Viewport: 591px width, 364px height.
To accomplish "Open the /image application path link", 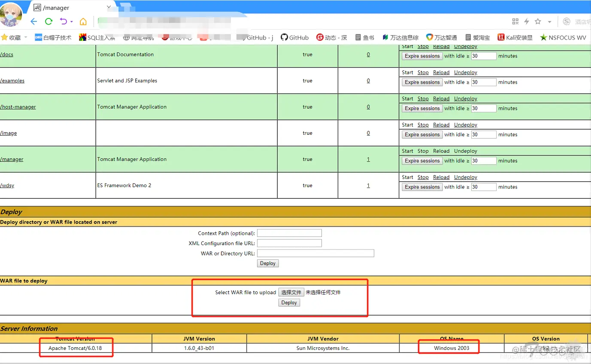I will tap(9, 133).
